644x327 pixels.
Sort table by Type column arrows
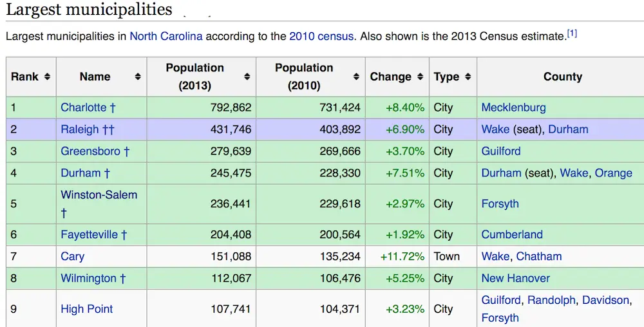coord(468,77)
